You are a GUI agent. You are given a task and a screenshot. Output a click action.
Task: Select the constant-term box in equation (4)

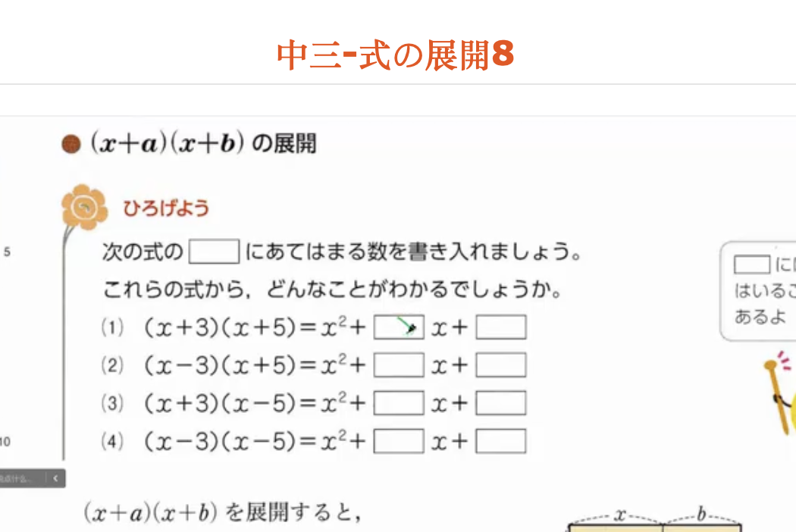(500, 441)
